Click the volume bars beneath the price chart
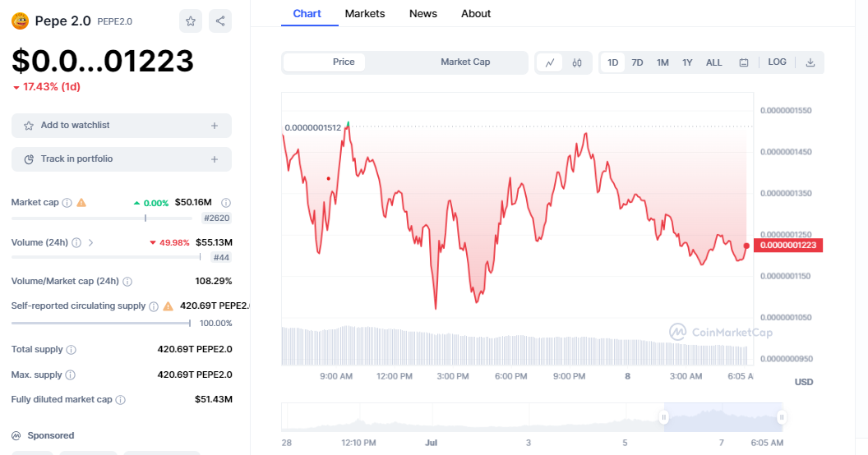Image resolution: width=868 pixels, height=455 pixels. point(515,346)
